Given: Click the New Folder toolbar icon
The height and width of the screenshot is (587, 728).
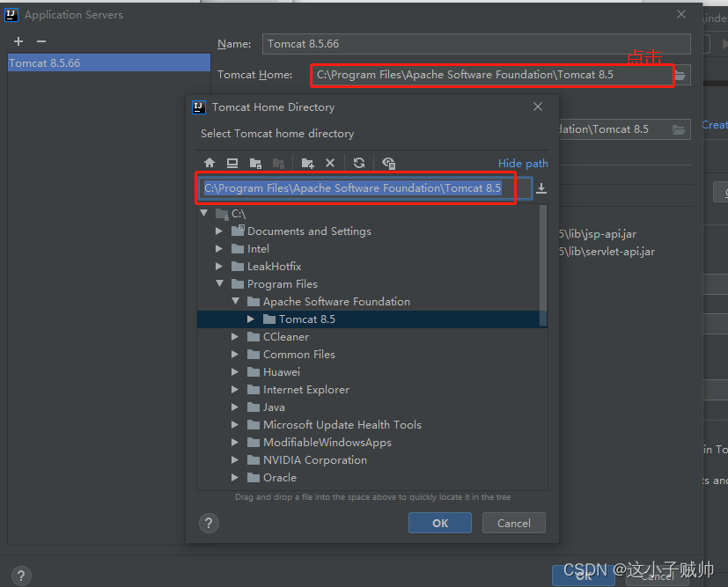Looking at the screenshot, I should click(307, 163).
